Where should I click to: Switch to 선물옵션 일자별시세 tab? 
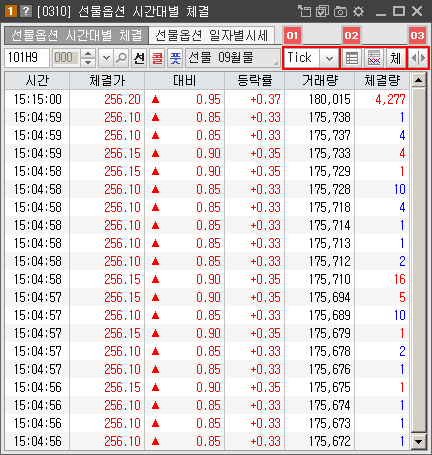pyautogui.click(x=212, y=35)
